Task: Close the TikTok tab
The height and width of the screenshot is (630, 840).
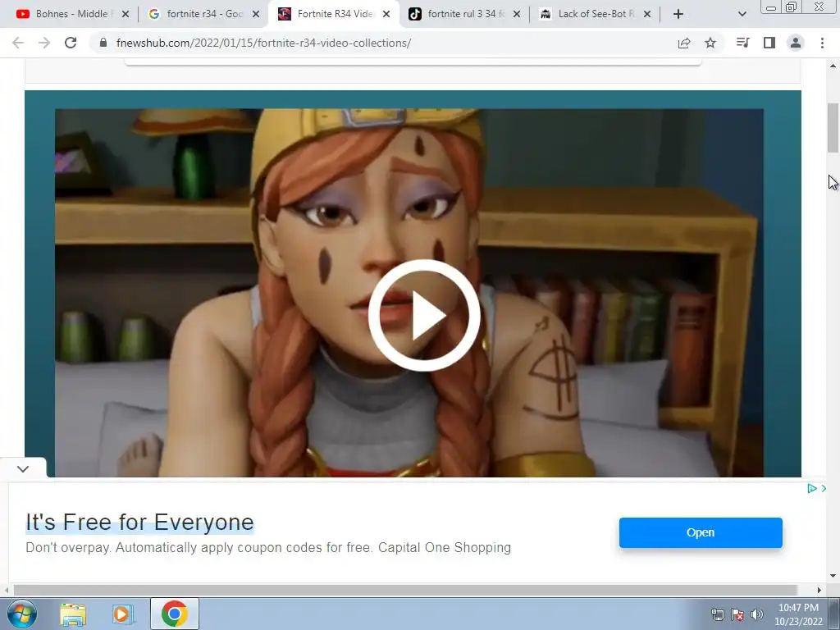Action: point(517,14)
